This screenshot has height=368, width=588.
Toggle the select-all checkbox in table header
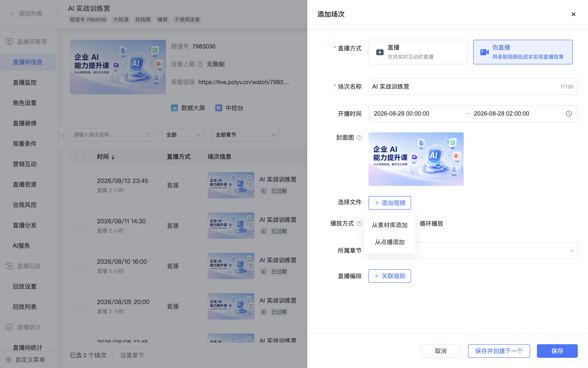(80, 156)
